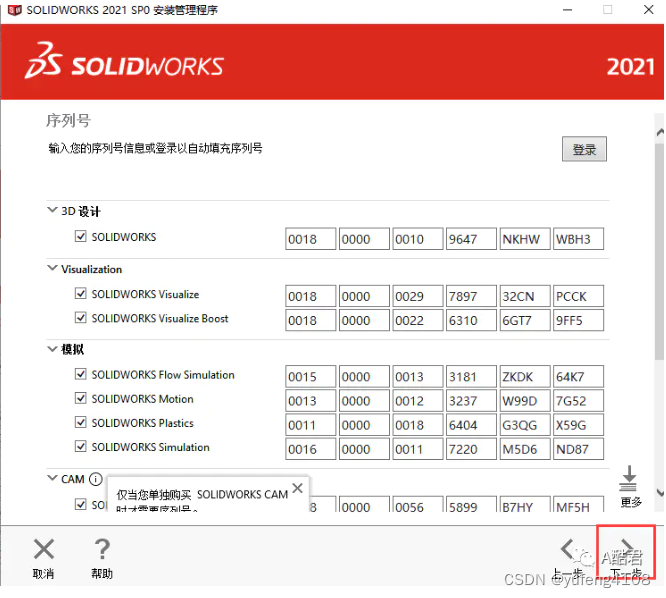Click Visualize serial field 7897
666x598 pixels.
(471, 296)
